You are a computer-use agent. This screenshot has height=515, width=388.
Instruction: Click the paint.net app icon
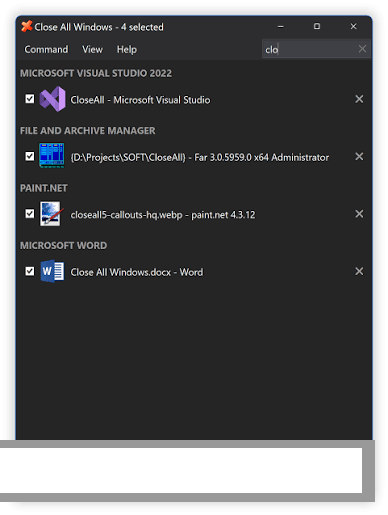point(51,214)
